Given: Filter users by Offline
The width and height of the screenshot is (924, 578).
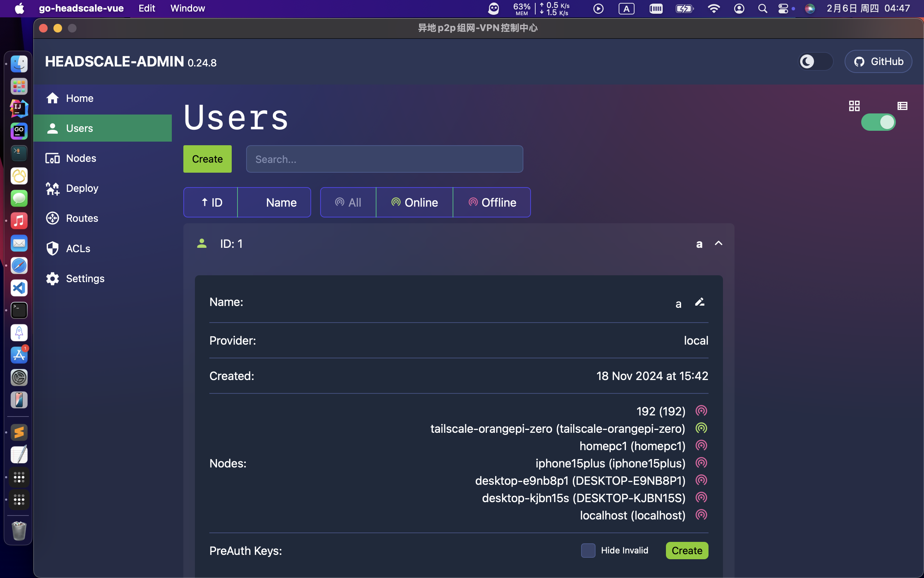Looking at the screenshot, I should pos(492,202).
